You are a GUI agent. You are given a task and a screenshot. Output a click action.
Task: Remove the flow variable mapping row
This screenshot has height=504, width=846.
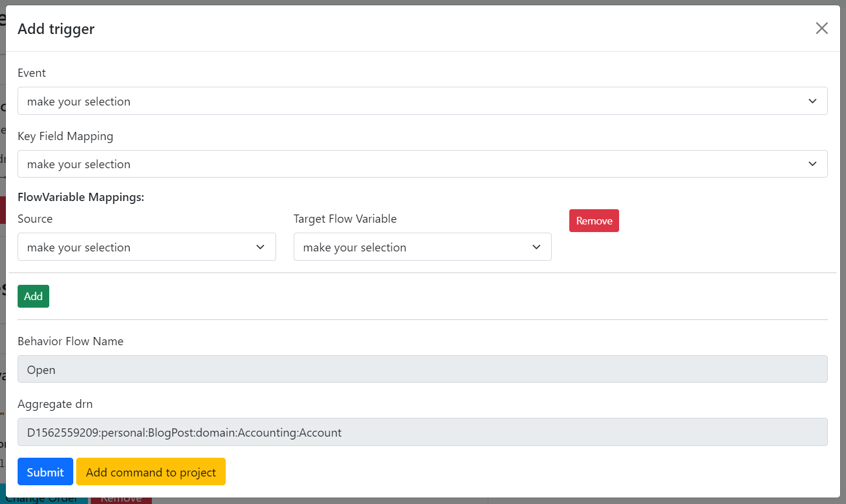coord(594,220)
